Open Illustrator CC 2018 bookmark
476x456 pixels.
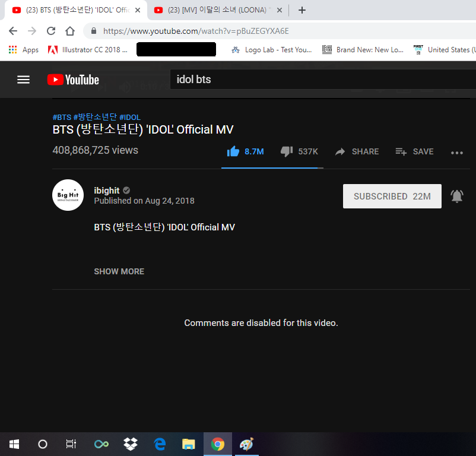pyautogui.click(x=88, y=50)
